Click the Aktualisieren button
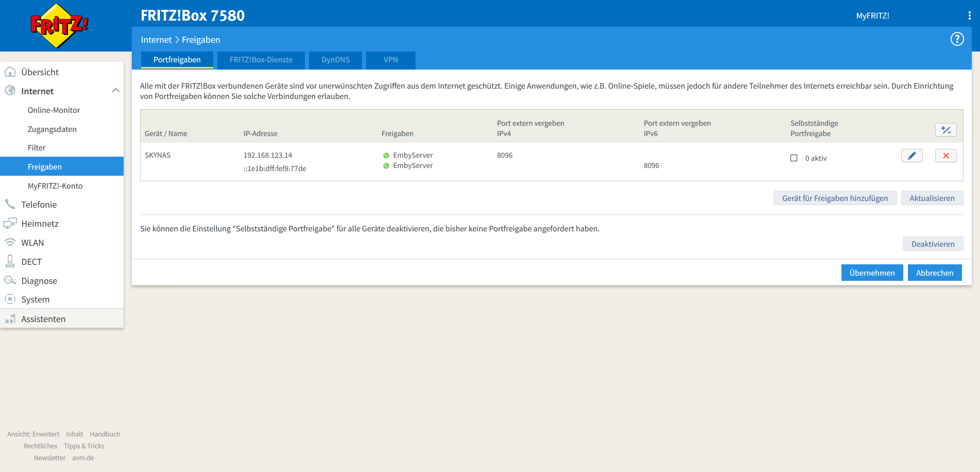The image size is (980, 472). pos(932,198)
